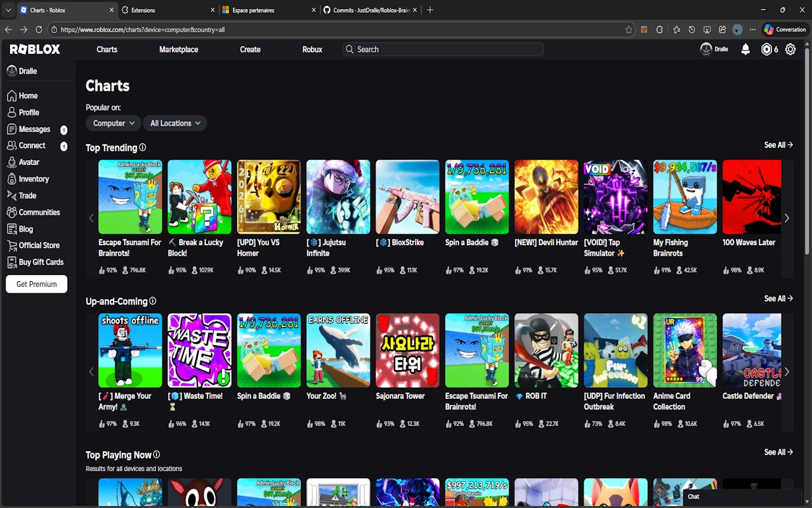
Task: Switch to the Extensions browser tab
Action: click(x=167, y=10)
